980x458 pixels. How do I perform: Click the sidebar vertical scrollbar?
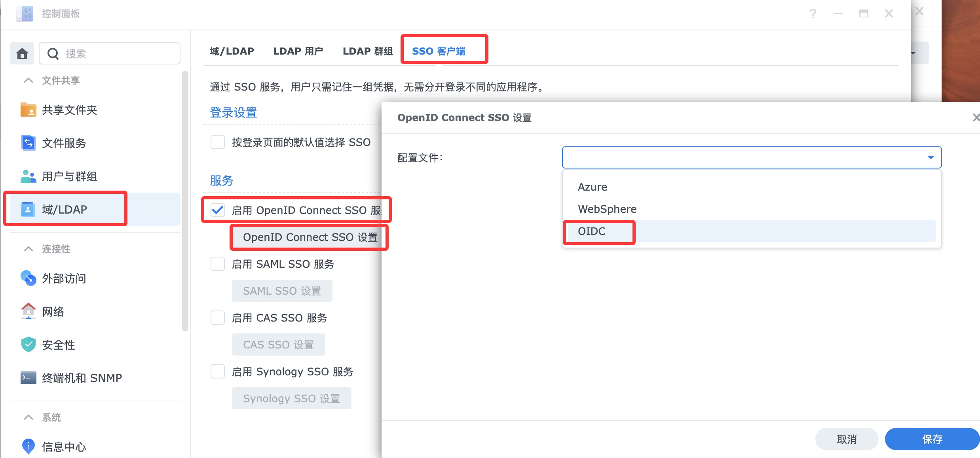(185, 201)
